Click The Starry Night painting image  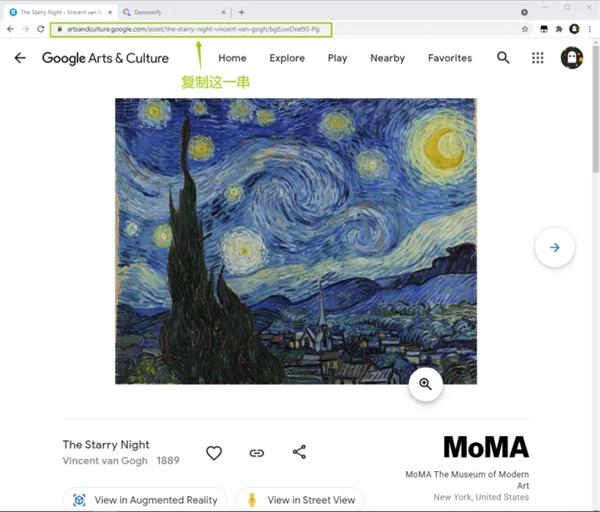coord(296,241)
